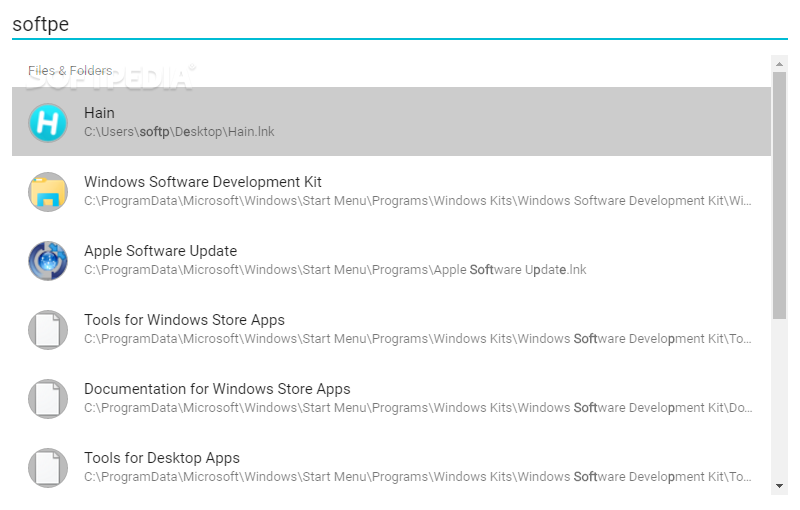Click into the search field containing 'softpe'
800x510 pixels.
(x=399, y=24)
